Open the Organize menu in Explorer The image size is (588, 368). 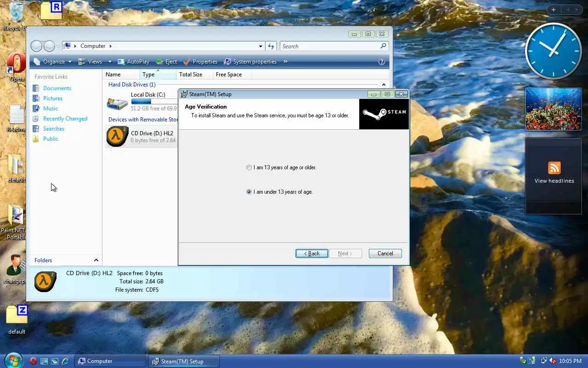click(x=52, y=62)
